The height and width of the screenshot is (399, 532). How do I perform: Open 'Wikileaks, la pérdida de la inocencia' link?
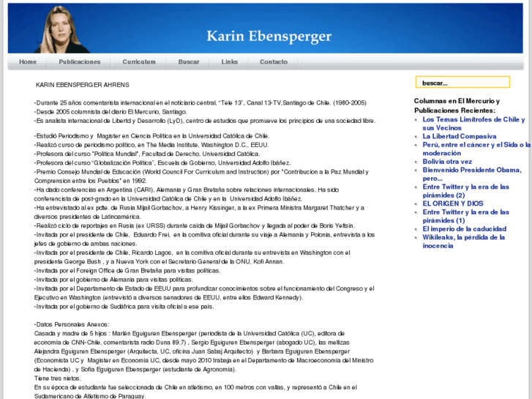pyautogui.click(x=463, y=242)
